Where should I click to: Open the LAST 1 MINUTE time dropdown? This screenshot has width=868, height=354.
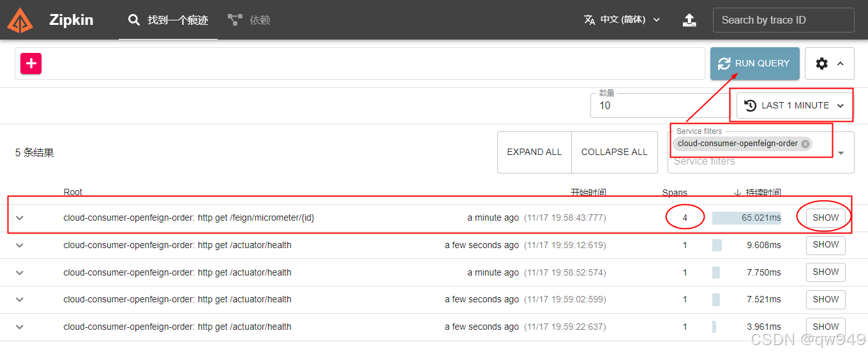click(795, 105)
